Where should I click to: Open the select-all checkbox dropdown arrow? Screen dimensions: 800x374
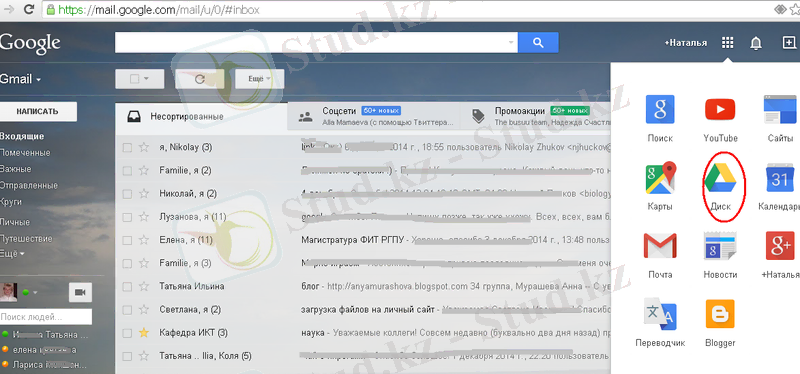click(146, 79)
